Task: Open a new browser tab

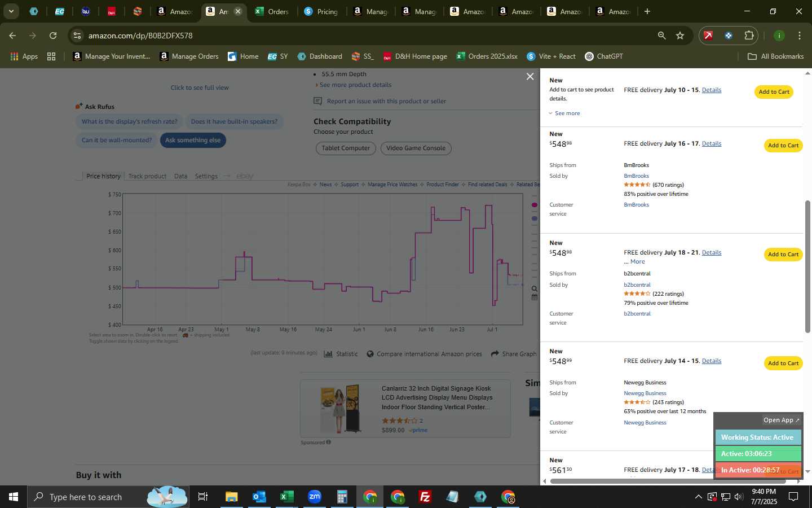Action: [x=647, y=11]
